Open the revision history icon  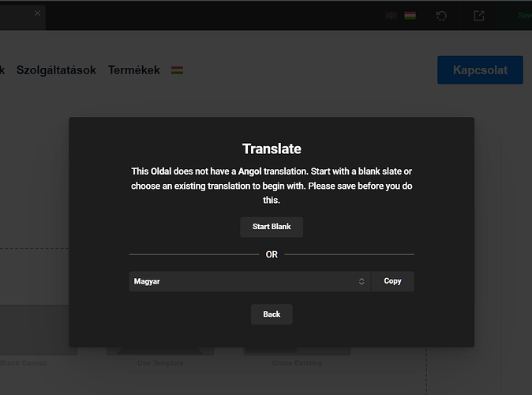pyautogui.click(x=442, y=15)
